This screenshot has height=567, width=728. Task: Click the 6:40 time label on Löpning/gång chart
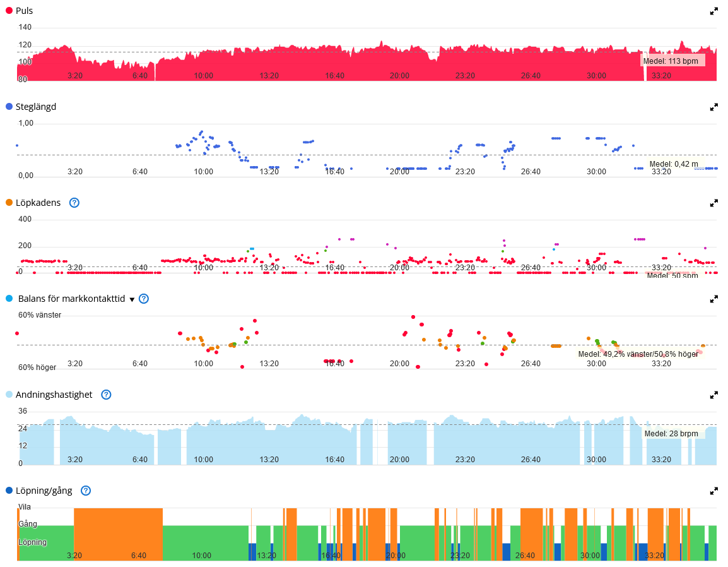(138, 556)
